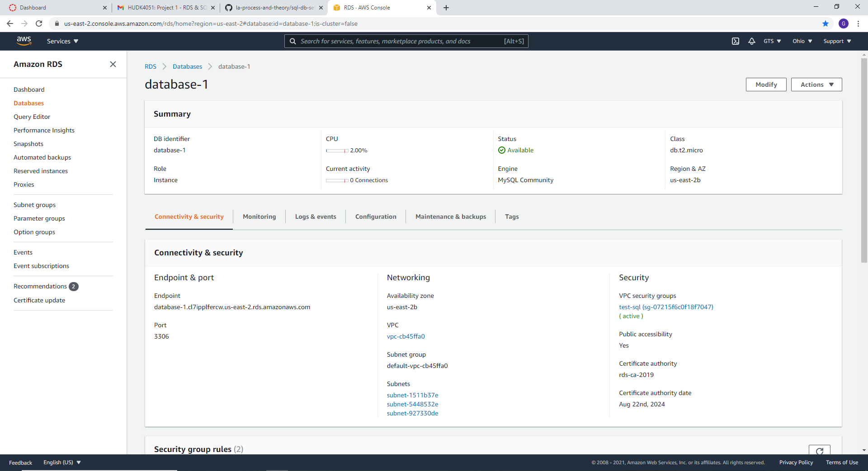The height and width of the screenshot is (471, 868).
Task: Open Databases breadcrumb link
Action: (187, 66)
